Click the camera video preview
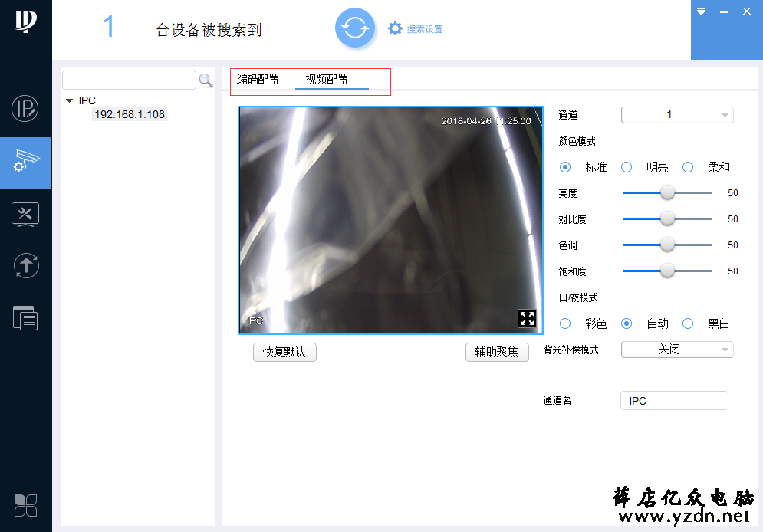 pyautogui.click(x=390, y=220)
